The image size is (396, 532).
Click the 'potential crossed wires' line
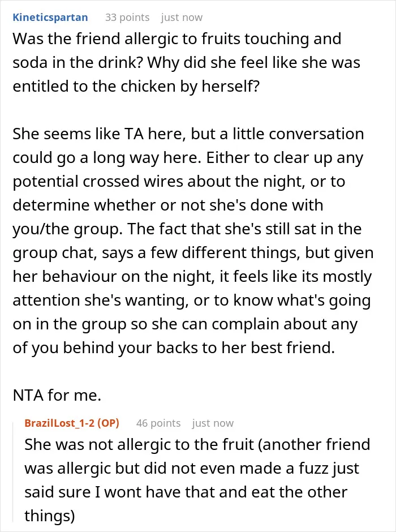click(x=179, y=181)
